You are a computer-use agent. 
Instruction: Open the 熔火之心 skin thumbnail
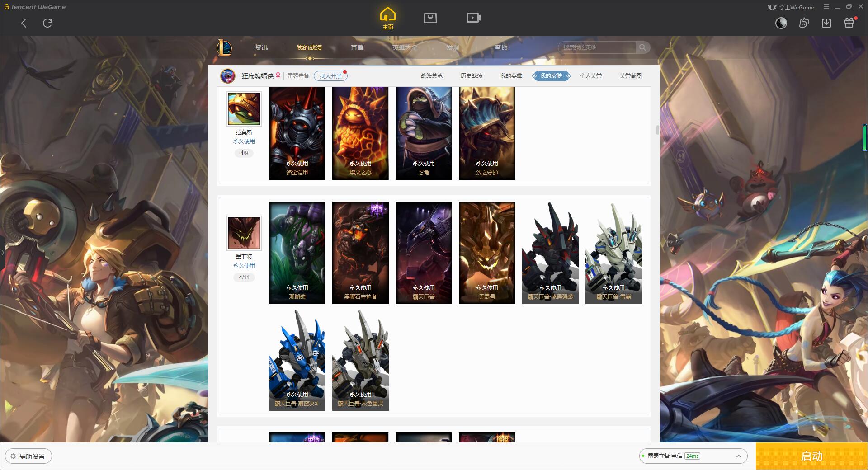pos(360,133)
